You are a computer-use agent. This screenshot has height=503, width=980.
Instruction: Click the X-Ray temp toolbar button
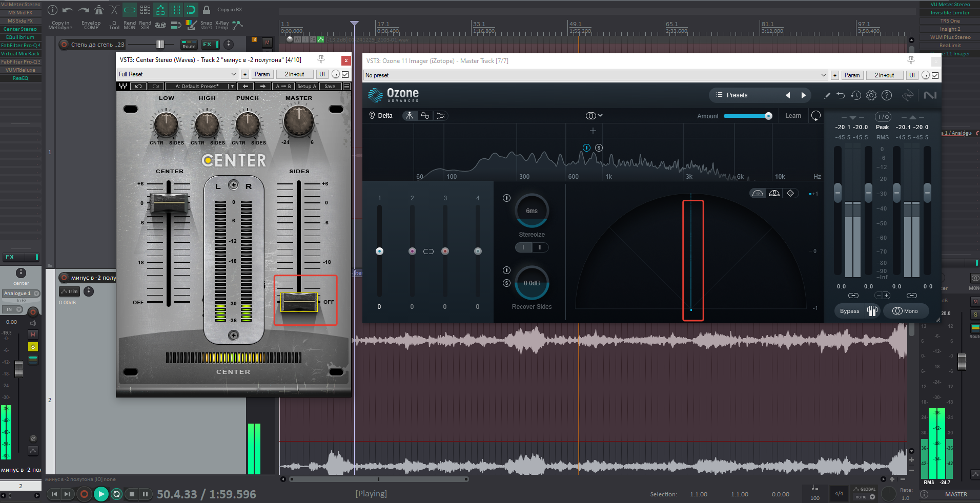click(x=222, y=25)
